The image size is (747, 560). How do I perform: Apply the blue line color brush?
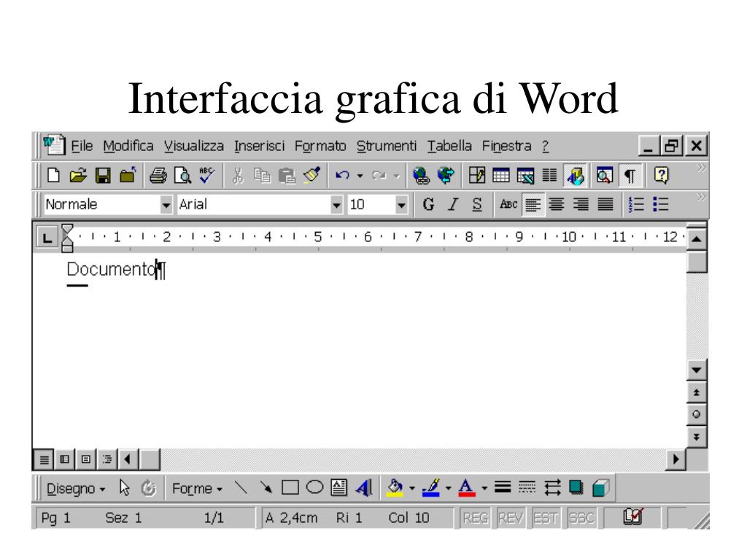click(431, 488)
